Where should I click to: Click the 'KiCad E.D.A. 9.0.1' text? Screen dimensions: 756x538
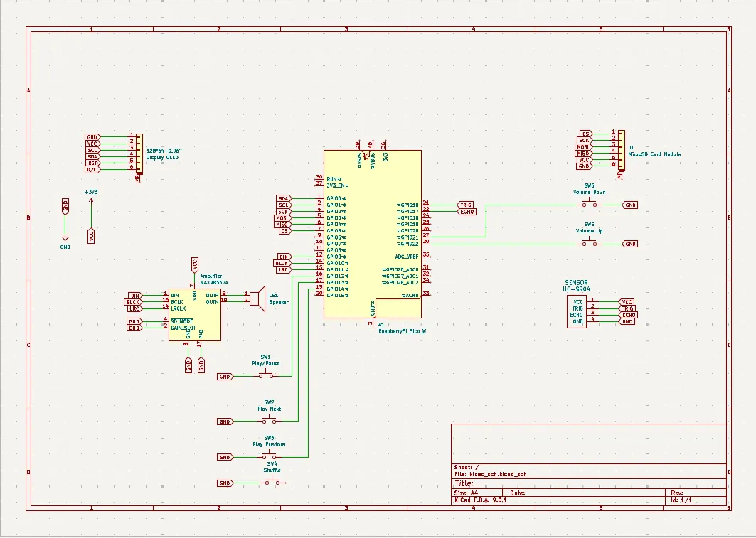click(x=480, y=500)
